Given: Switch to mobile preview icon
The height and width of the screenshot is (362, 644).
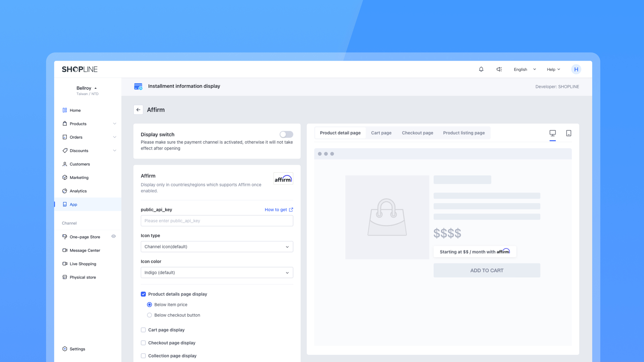Looking at the screenshot, I should 569,133.
